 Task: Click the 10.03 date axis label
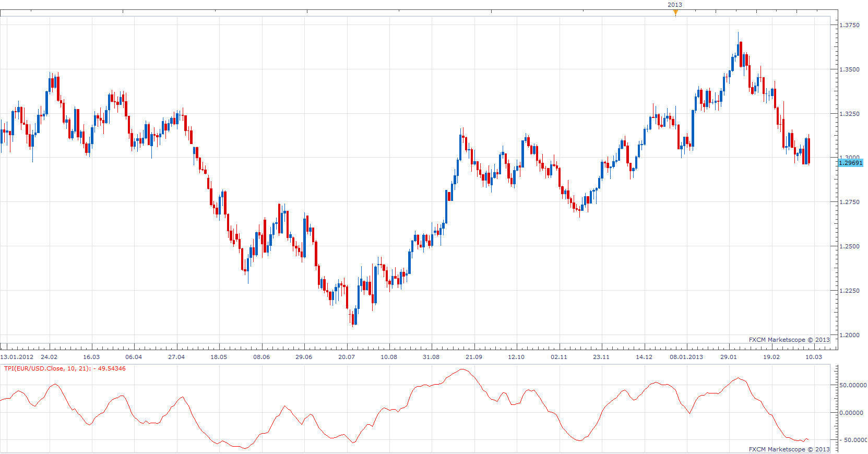pos(814,357)
